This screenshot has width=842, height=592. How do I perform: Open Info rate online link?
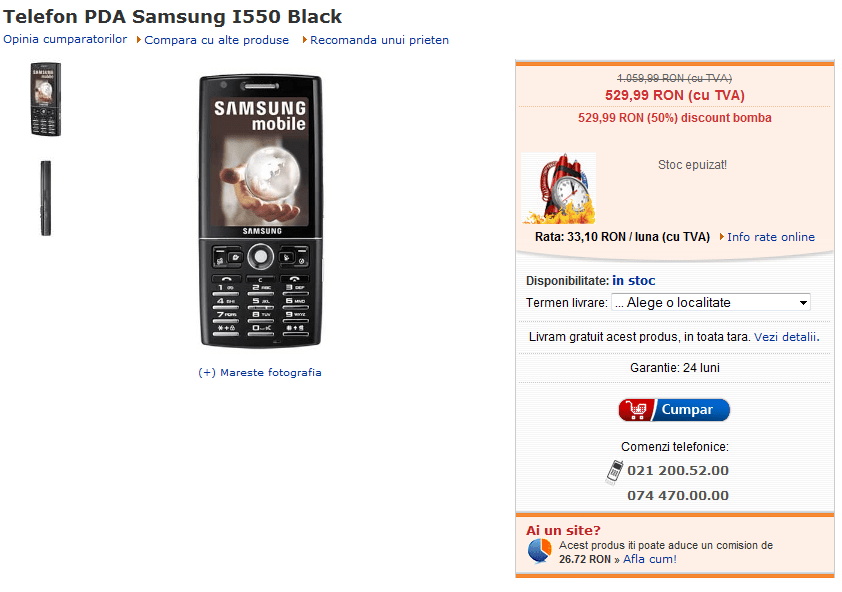coord(771,237)
